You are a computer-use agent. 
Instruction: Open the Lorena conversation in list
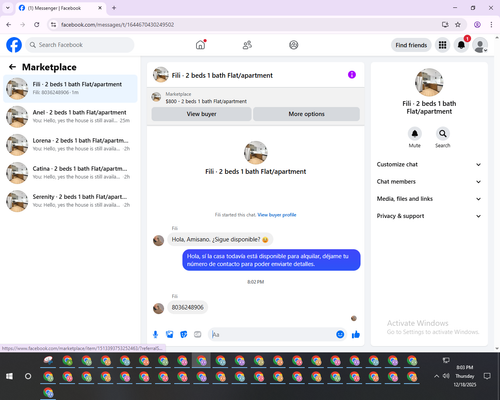(70, 145)
